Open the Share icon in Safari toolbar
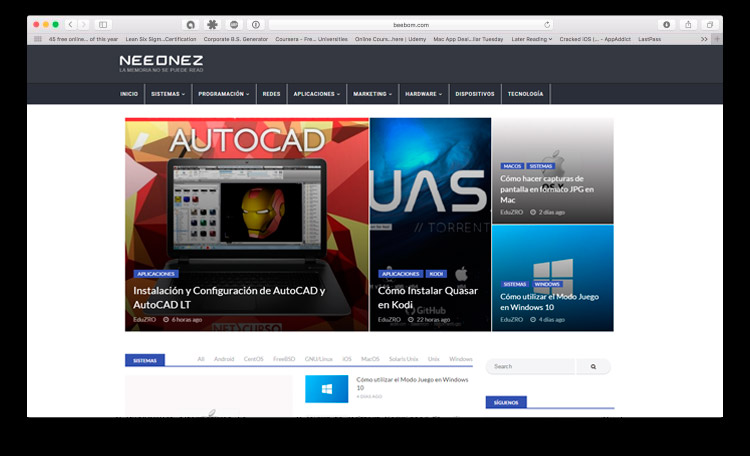 [x=688, y=24]
